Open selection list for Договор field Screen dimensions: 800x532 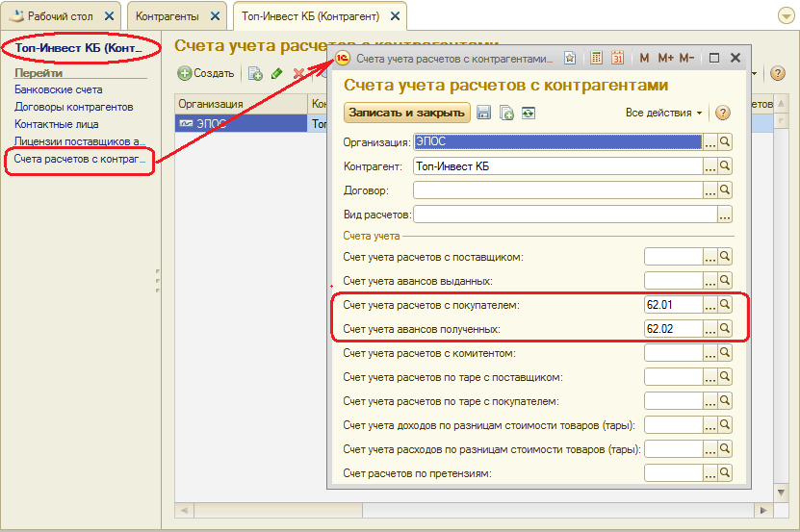[x=710, y=190]
